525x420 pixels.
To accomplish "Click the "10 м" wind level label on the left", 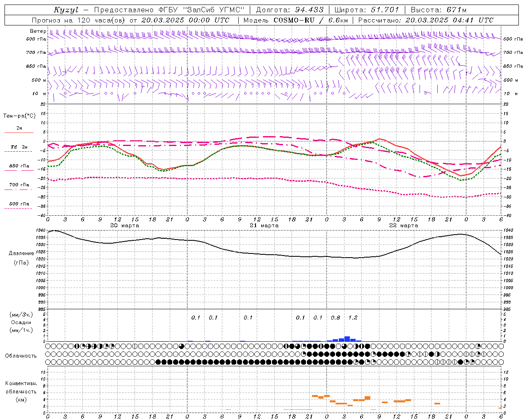I will tap(39, 94).
